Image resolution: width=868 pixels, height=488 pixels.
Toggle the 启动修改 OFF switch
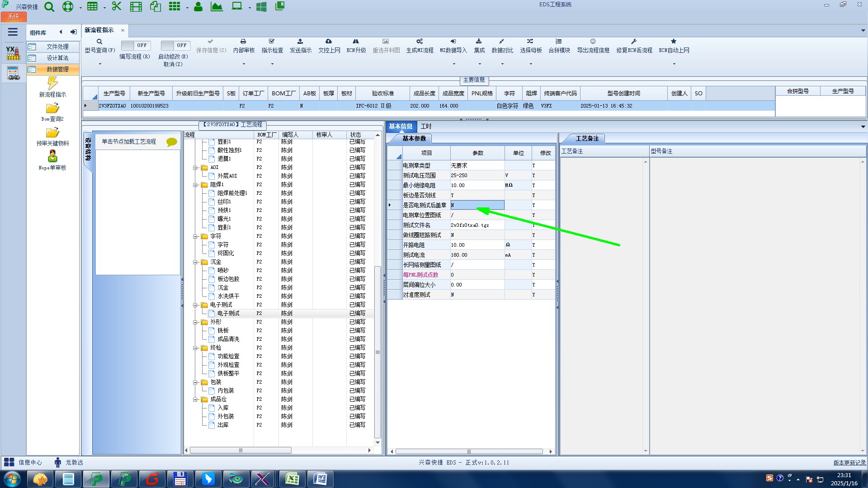175,45
